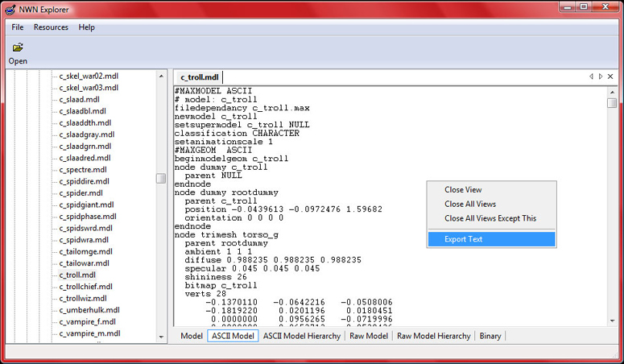The image size is (624, 364).
Task: Choose Close All Views Except This
Action: [490, 218]
